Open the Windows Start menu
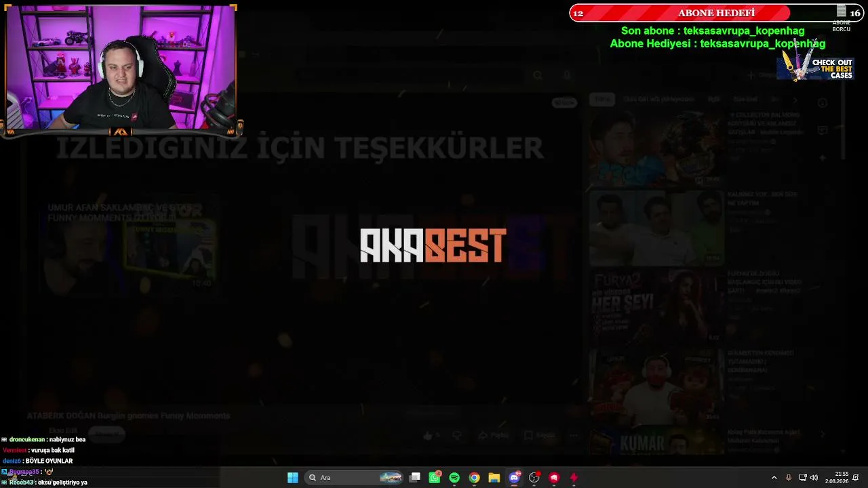The image size is (868, 488). click(293, 478)
